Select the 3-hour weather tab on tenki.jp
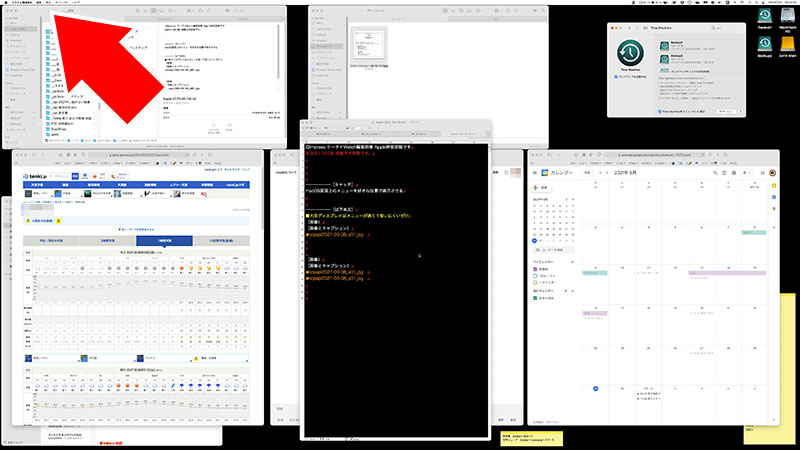The width and height of the screenshot is (800, 450). pos(108,240)
